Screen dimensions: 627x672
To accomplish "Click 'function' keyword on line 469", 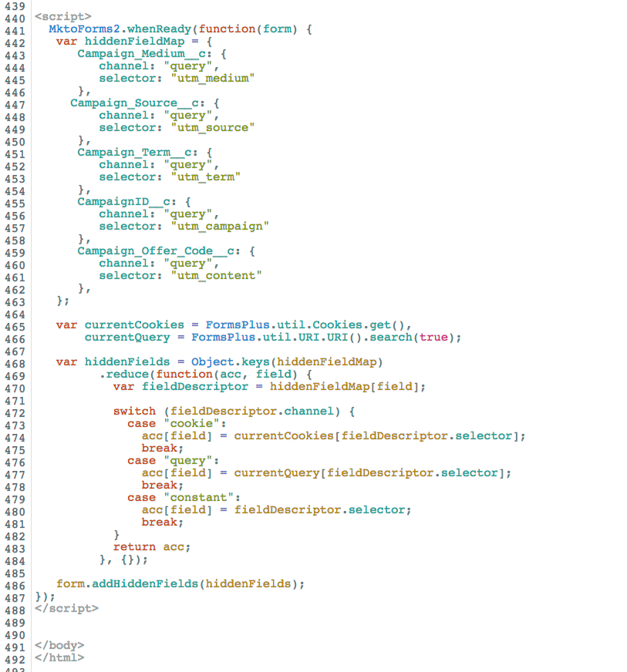I will tap(184, 374).
